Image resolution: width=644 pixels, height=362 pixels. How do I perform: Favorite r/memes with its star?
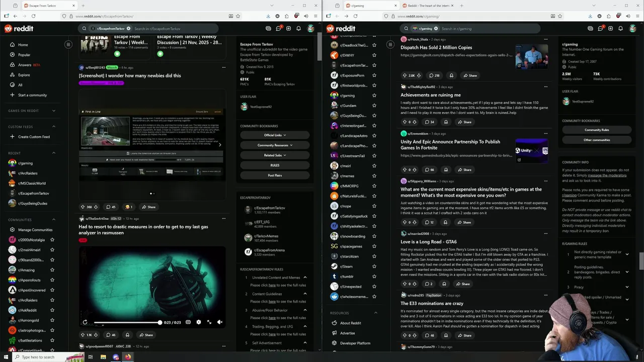pyautogui.click(x=374, y=176)
